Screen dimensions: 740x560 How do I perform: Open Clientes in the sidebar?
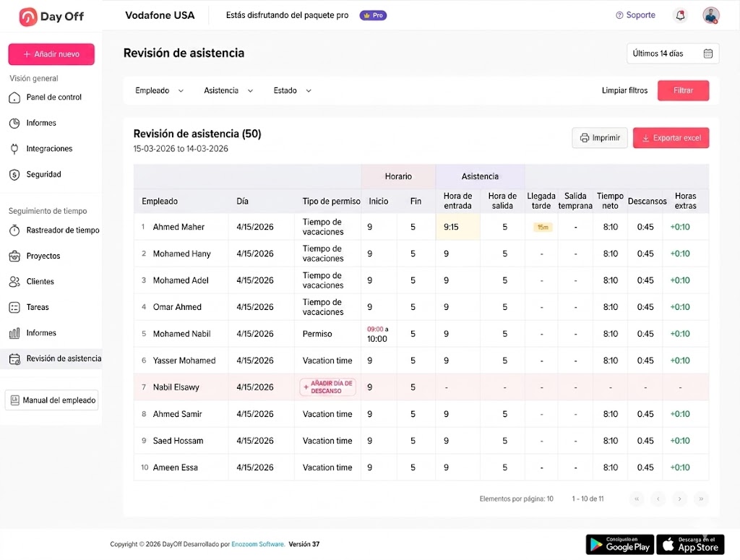click(32, 282)
